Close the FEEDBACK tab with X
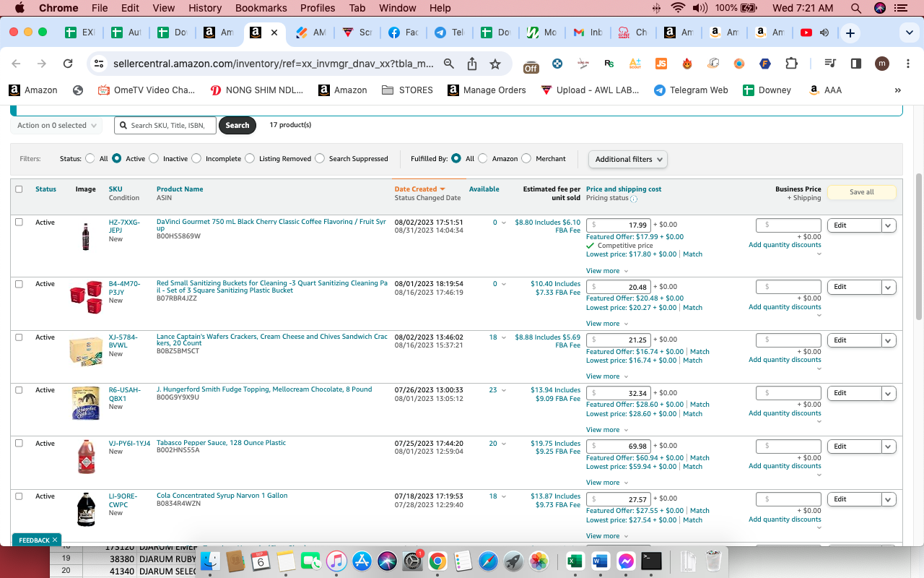 55,540
